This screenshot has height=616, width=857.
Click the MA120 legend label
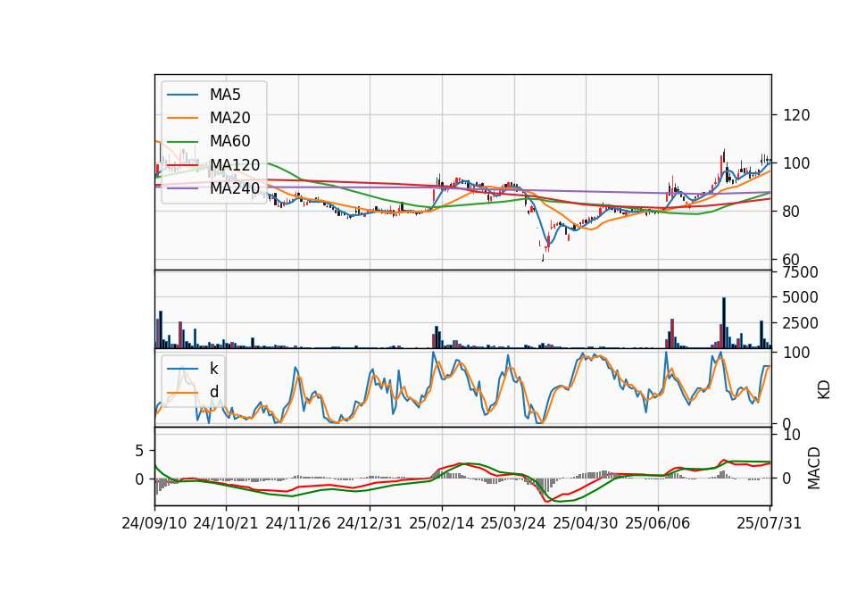tap(235, 164)
